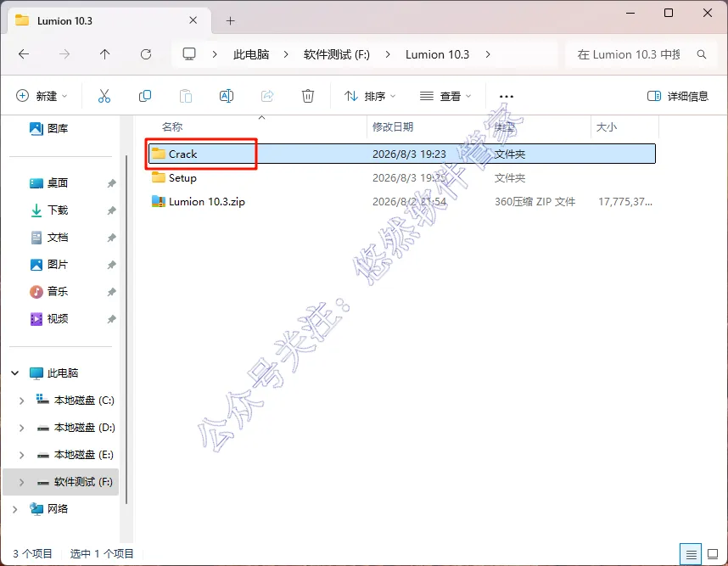Select the file name Lumion 10.3.zip

click(x=207, y=202)
